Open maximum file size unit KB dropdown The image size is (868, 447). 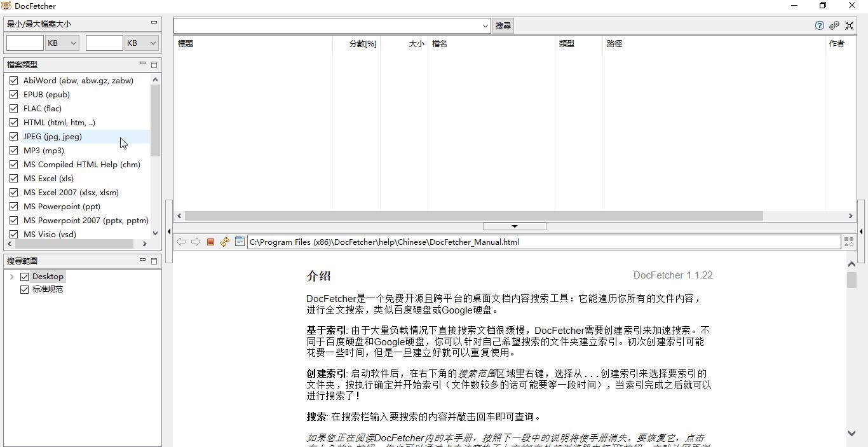[142, 43]
